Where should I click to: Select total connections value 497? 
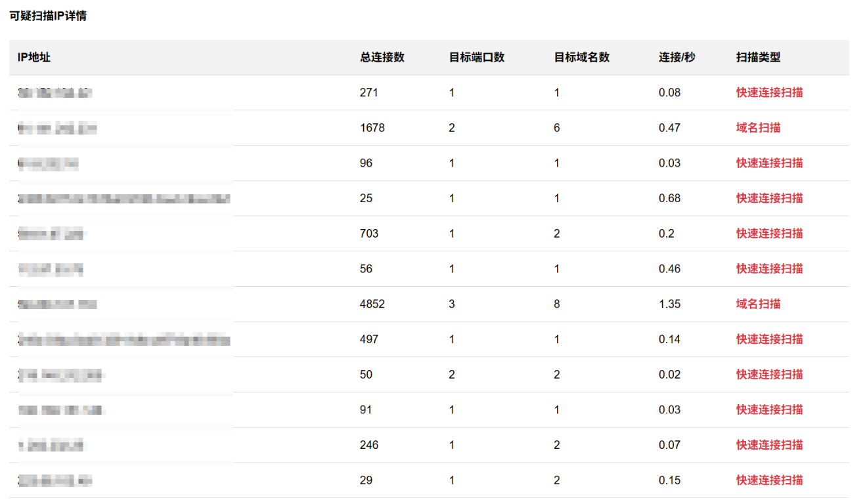369,339
